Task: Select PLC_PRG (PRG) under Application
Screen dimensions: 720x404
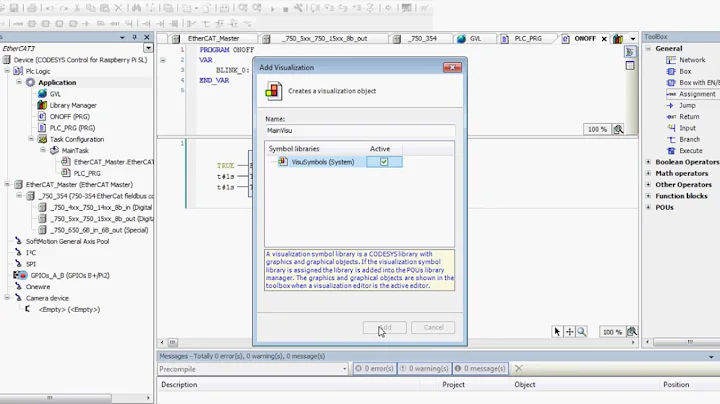Action: (72, 128)
